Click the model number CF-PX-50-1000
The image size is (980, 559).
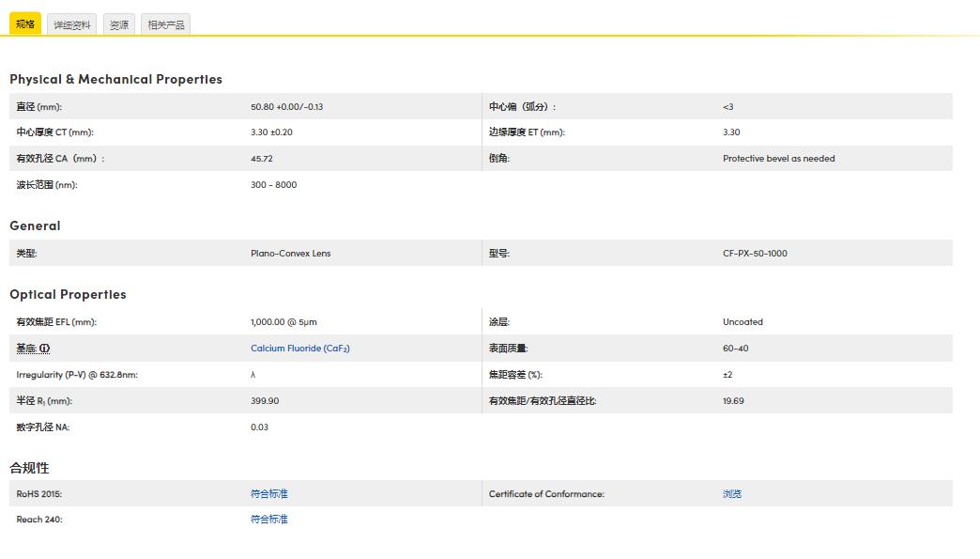752,253
